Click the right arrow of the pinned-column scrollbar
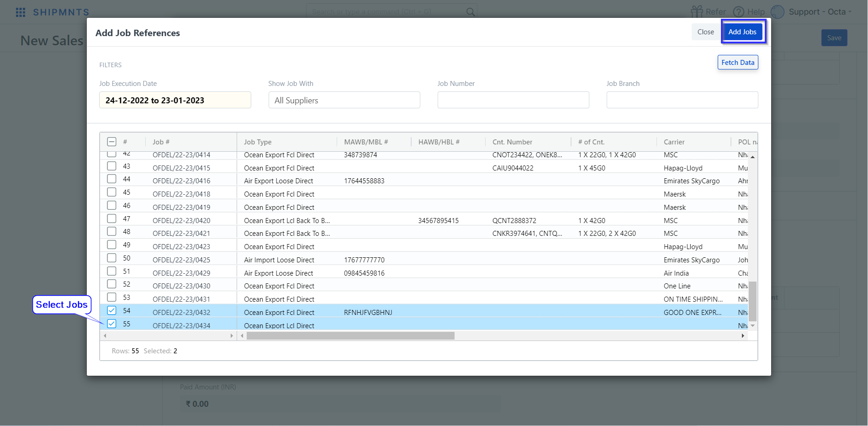This screenshot has height=426, width=868. click(232, 336)
